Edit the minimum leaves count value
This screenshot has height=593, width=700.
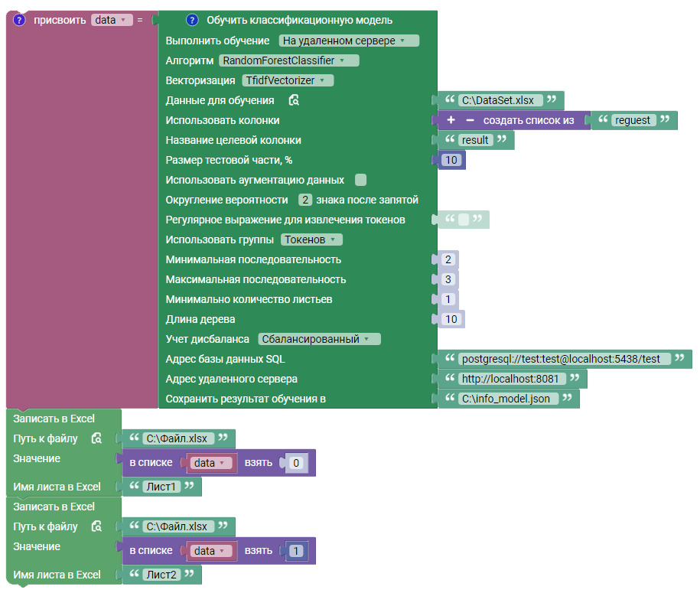tap(448, 299)
